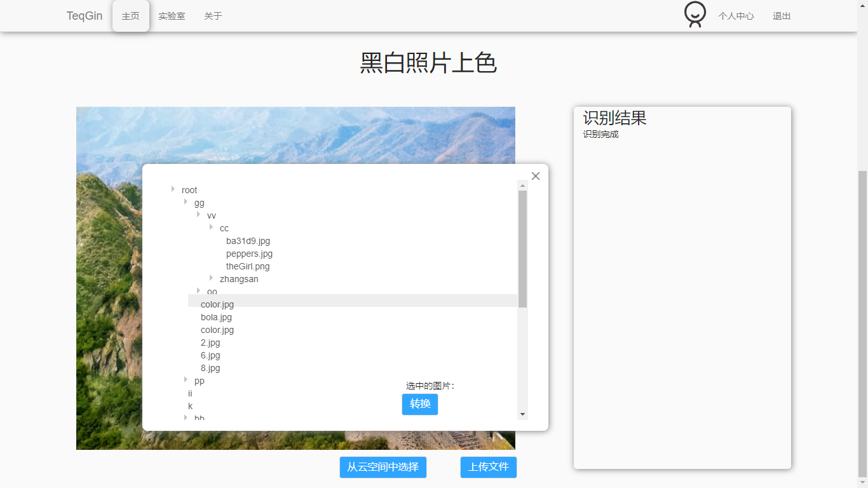Click the 转换 button
868x488 pixels.
[x=420, y=404]
